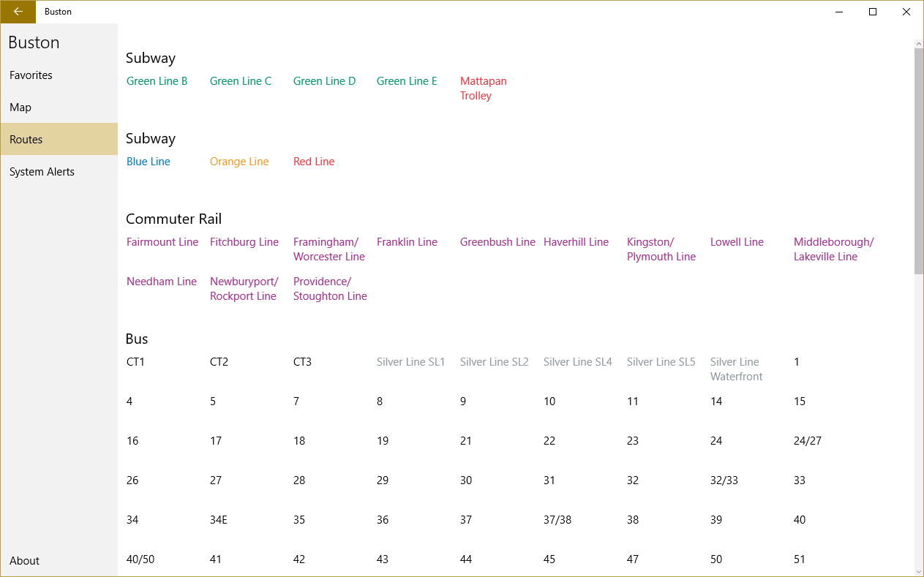Open the Favorites section
Image resolution: width=924 pixels, height=577 pixels.
pyautogui.click(x=31, y=75)
